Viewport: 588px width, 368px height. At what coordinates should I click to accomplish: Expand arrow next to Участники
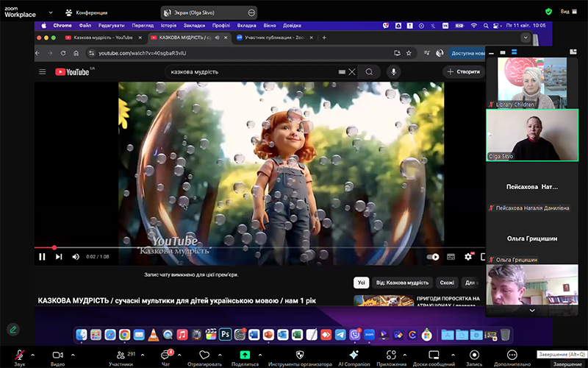point(143,355)
